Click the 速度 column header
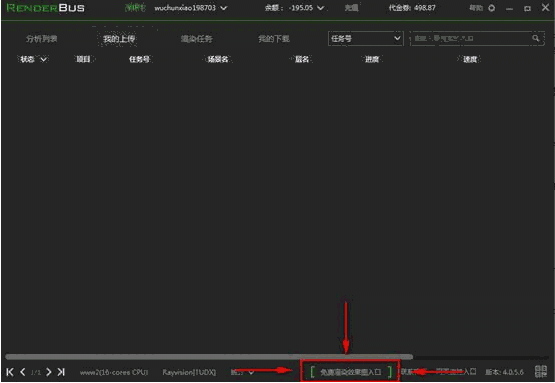555x383 pixels. tap(470, 59)
